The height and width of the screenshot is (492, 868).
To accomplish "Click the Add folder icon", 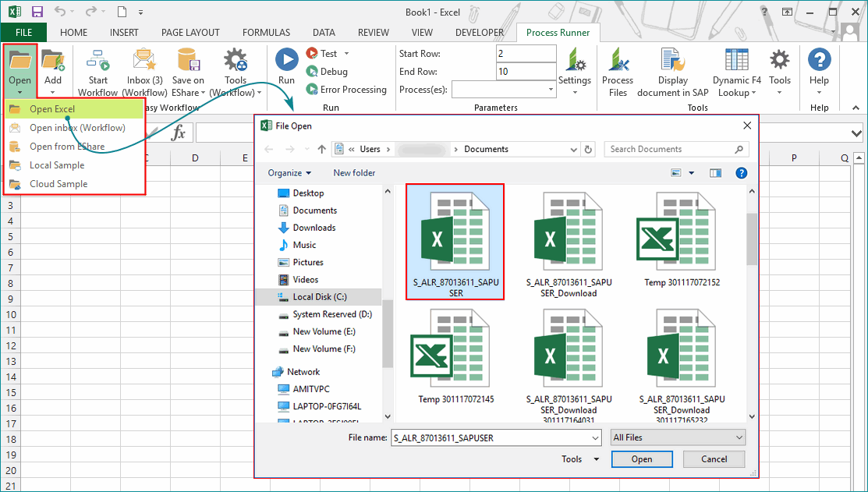I will [53, 60].
